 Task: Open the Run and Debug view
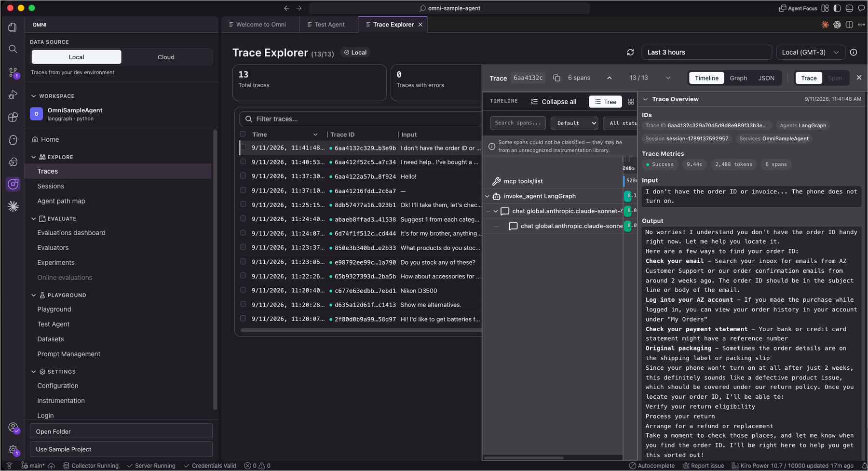click(x=13, y=94)
